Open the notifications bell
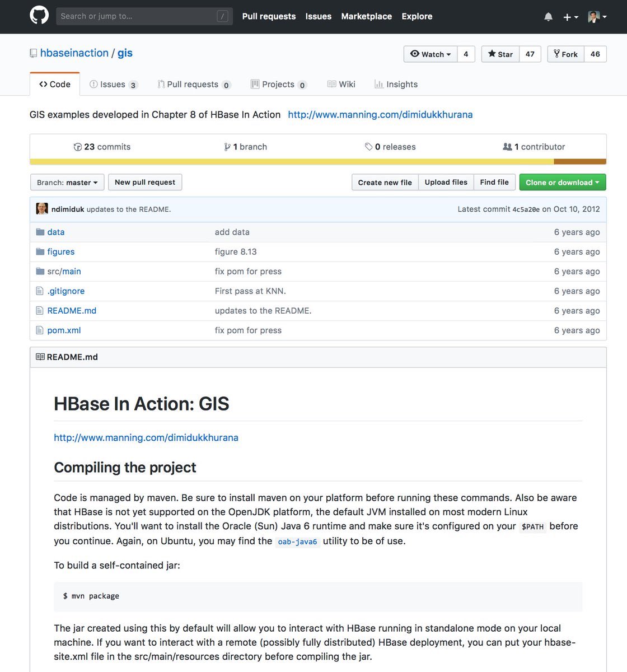 coord(548,17)
